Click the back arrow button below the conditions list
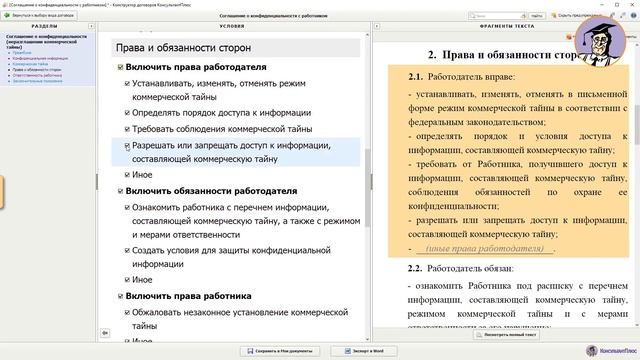 (105, 333)
